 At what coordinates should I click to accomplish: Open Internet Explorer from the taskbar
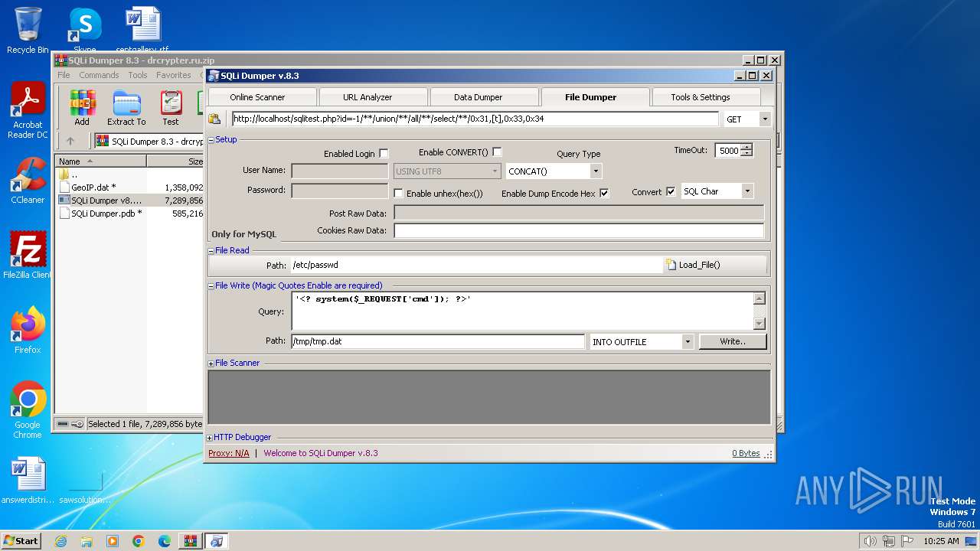(x=61, y=541)
